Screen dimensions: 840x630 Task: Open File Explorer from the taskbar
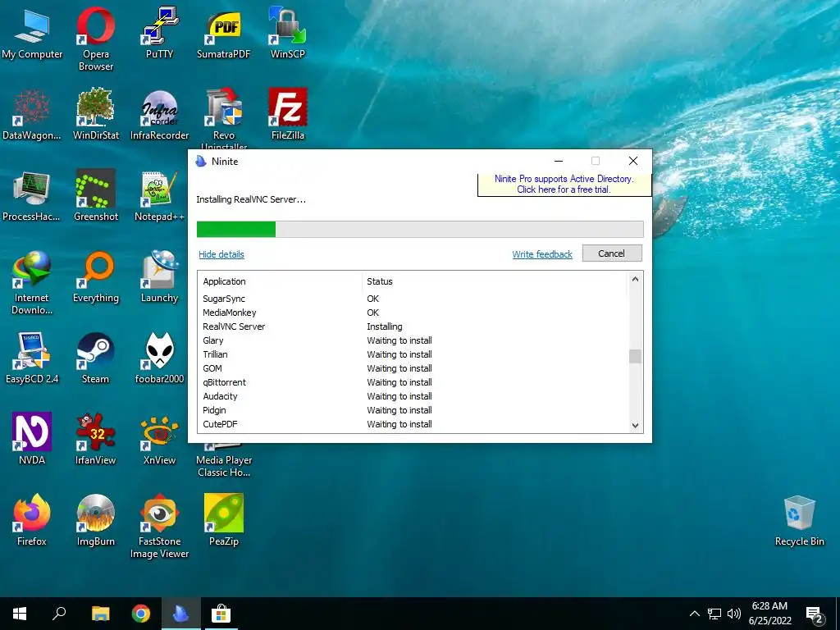tap(100, 614)
